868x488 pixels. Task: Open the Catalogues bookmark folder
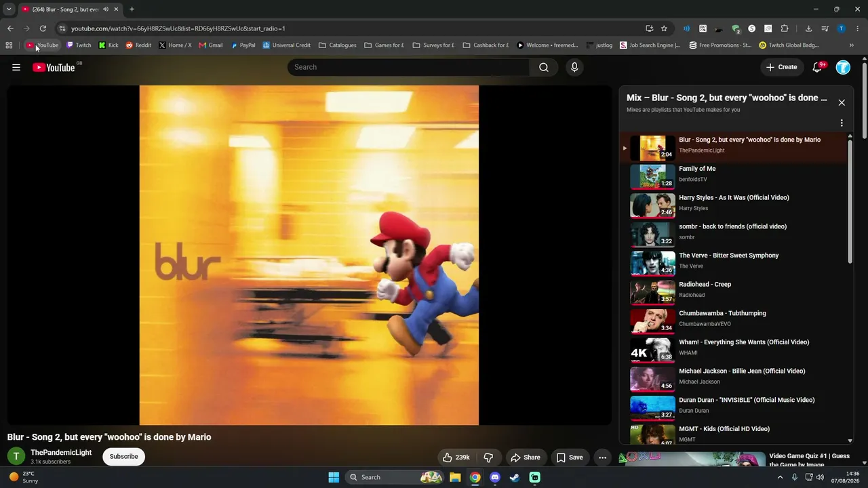pos(337,45)
